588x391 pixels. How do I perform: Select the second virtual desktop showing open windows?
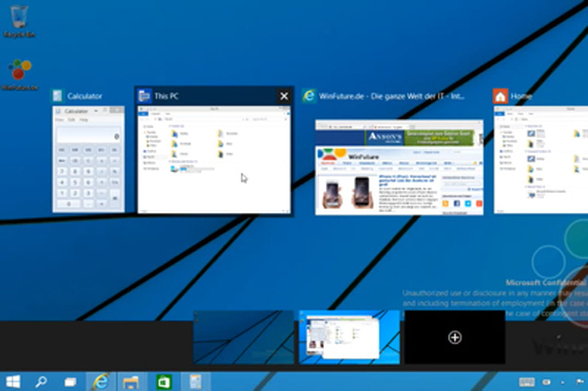tap(349, 338)
